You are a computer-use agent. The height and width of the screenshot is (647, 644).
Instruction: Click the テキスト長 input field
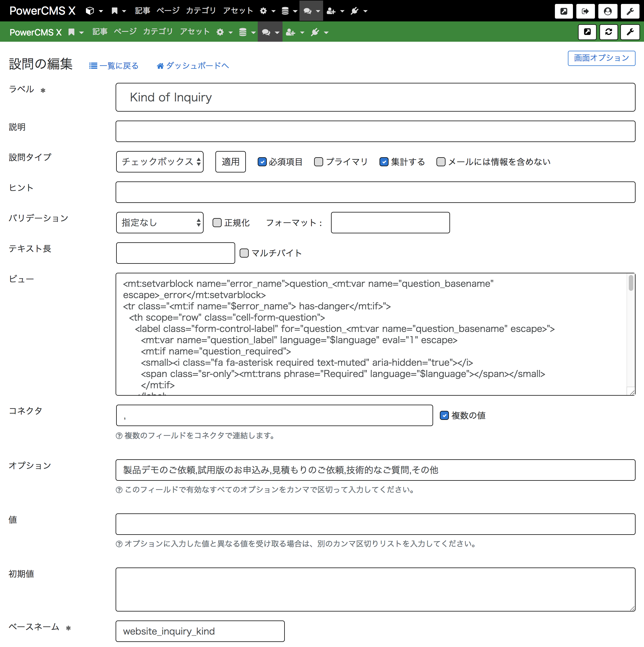[x=176, y=253]
